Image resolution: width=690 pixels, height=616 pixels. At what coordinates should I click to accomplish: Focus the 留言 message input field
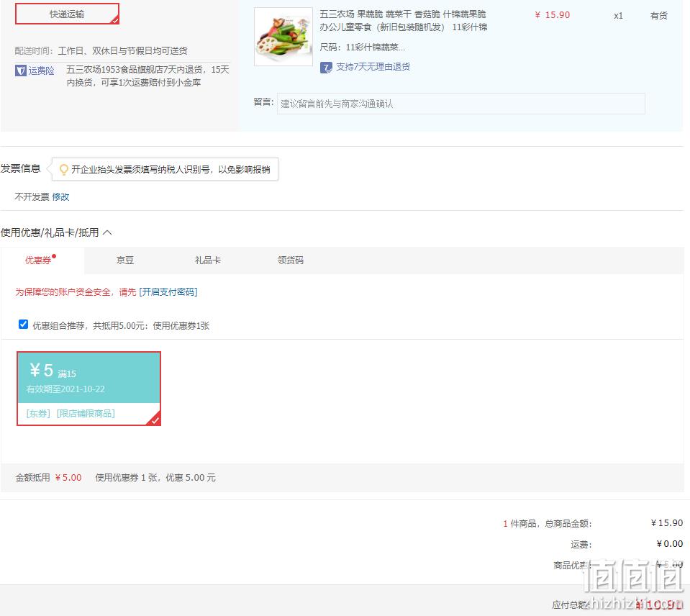[460, 104]
